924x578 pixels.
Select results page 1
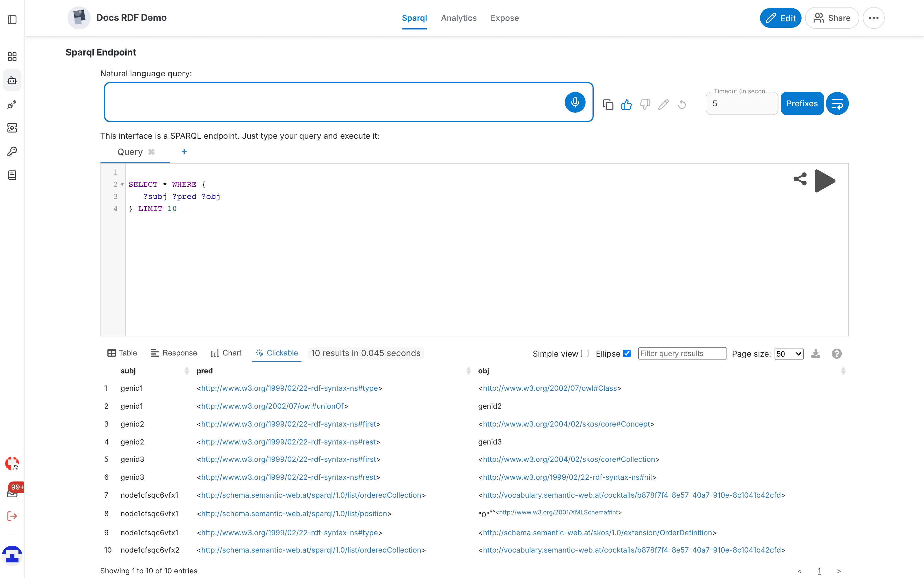click(819, 571)
